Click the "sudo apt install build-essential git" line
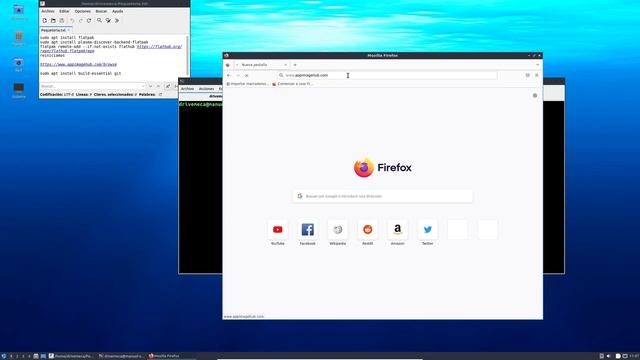This screenshot has height=360, width=640. tap(80, 73)
